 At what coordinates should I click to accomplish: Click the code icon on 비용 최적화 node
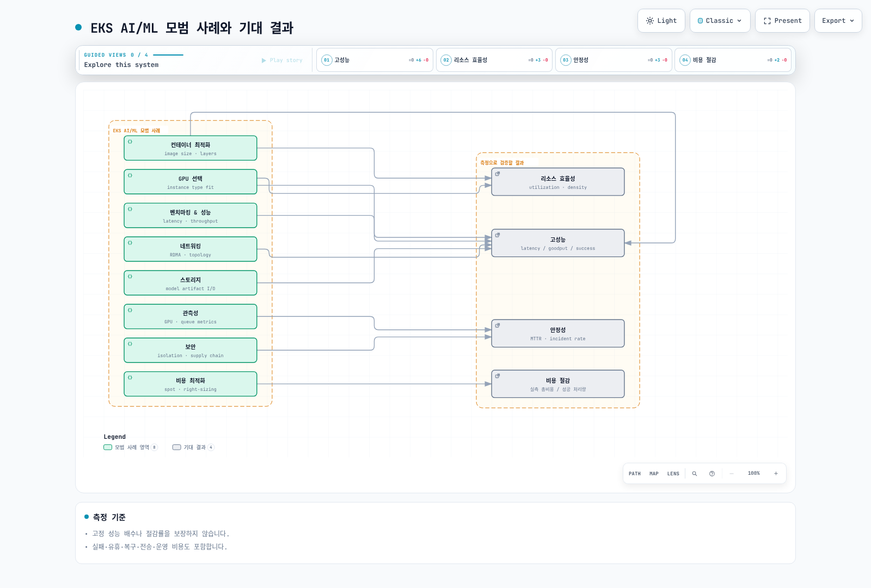pos(130,377)
